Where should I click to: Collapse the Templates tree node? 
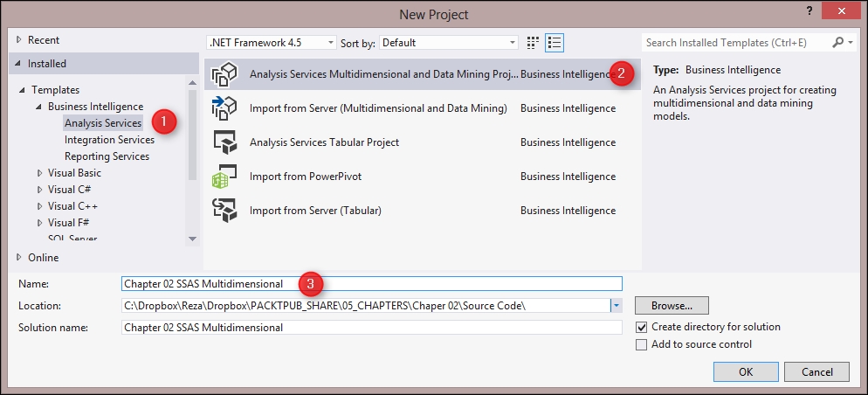coord(22,90)
